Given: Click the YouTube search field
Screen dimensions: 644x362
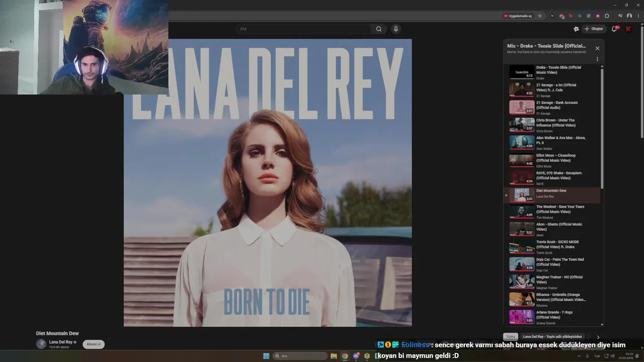Looking at the screenshot, I should [303, 29].
